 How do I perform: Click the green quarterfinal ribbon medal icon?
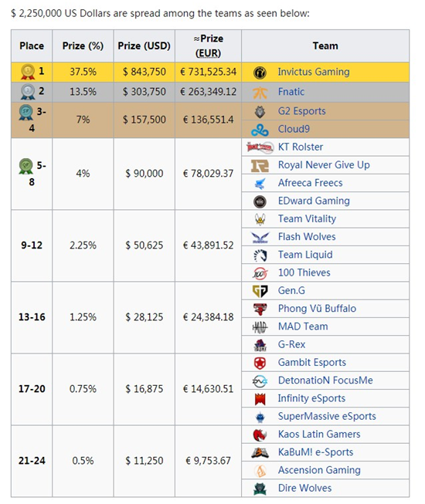pos(25,166)
